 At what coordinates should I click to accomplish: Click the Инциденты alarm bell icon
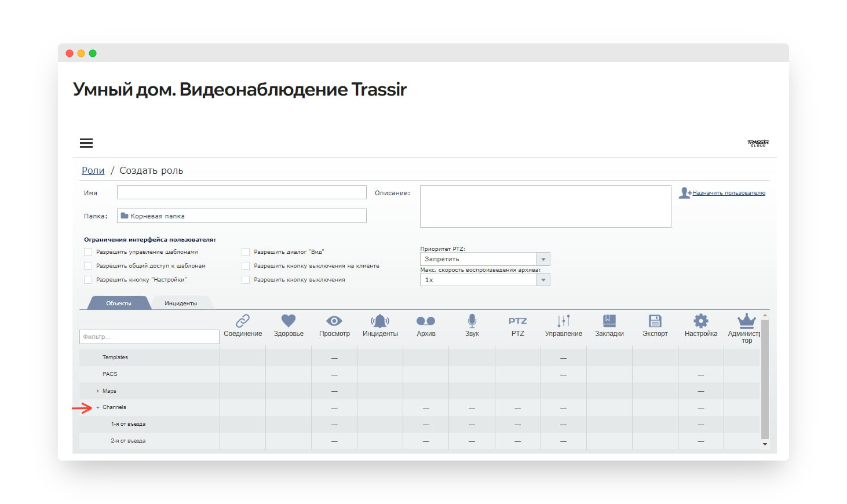pyautogui.click(x=380, y=321)
